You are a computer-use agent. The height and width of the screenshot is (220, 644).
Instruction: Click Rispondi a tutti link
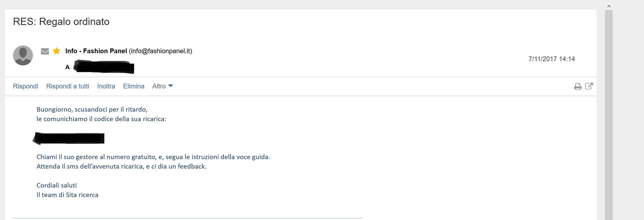67,86
